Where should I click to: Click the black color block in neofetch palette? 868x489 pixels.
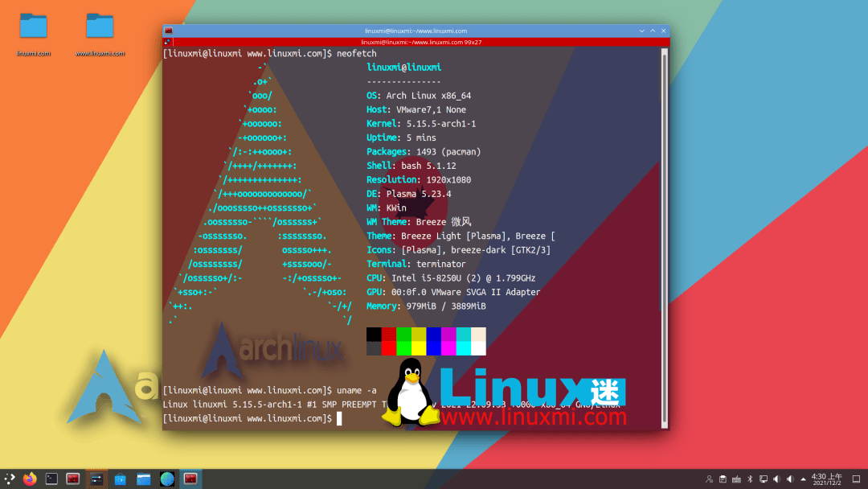tap(374, 334)
